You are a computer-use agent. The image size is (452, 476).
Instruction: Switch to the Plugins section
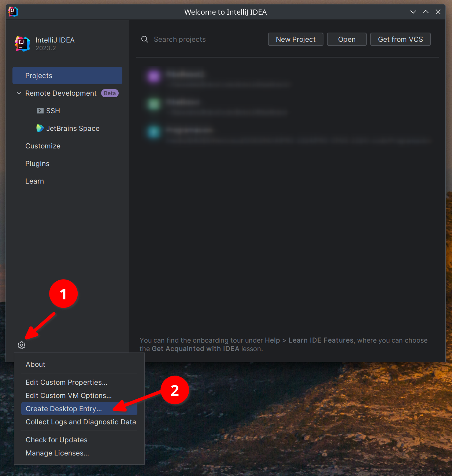pyautogui.click(x=37, y=163)
